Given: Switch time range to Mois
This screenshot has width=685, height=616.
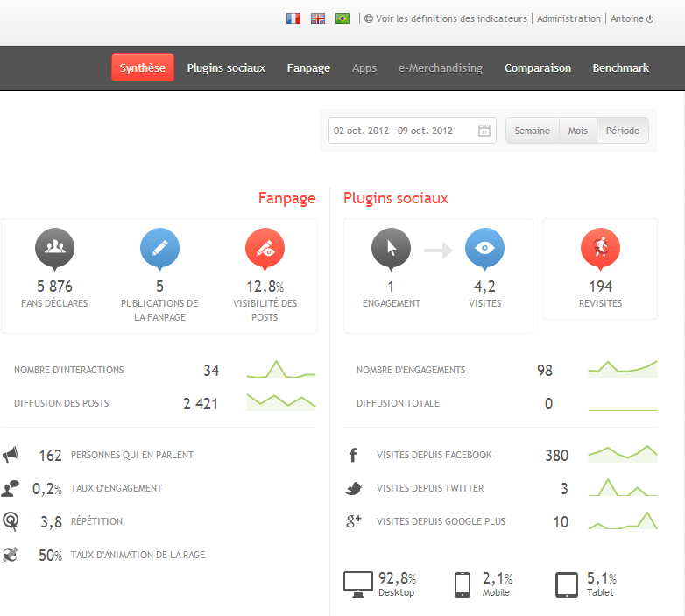Looking at the screenshot, I should pyautogui.click(x=578, y=131).
